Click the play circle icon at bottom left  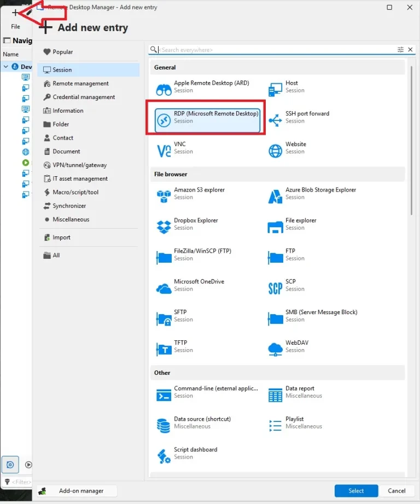(x=28, y=465)
